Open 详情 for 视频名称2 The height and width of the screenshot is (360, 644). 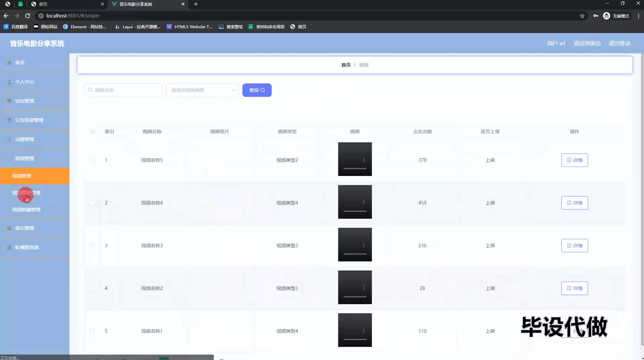575,288
